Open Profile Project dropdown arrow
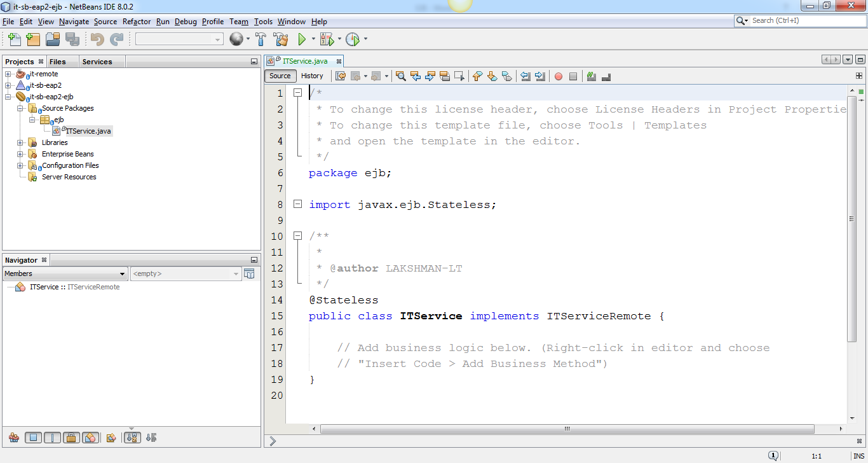Image resolution: width=868 pixels, height=463 pixels. coord(365,39)
